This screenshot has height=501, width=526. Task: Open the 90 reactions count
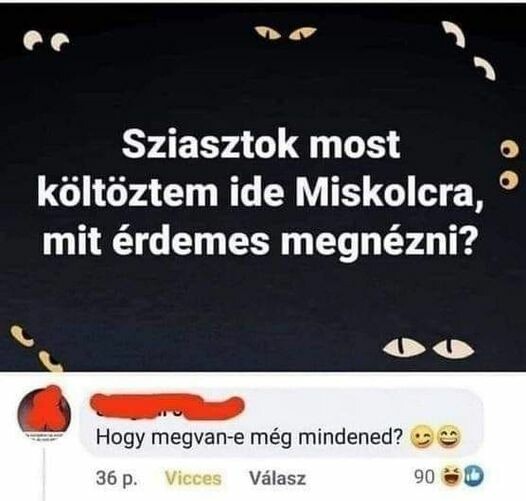pos(425,476)
